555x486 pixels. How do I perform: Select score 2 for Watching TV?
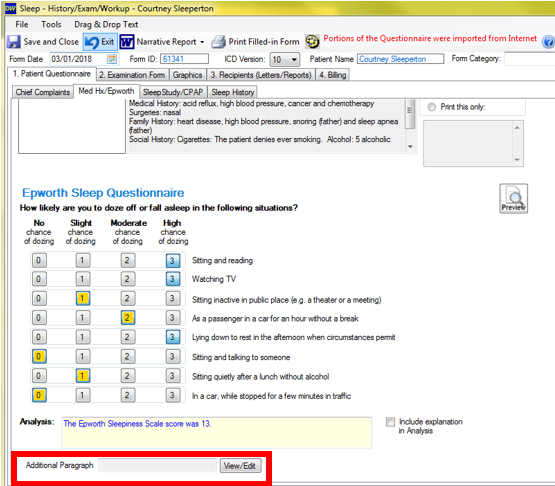tap(127, 279)
